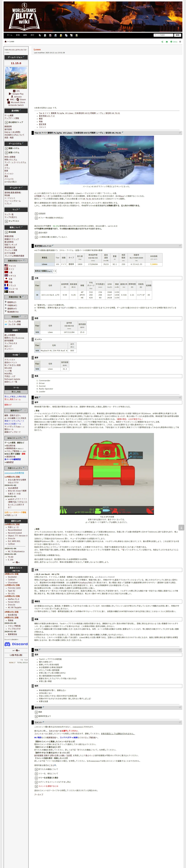The width and height of the screenshot is (186, 868).
Task: Expand 戦闘システム section
Action: 6,148
